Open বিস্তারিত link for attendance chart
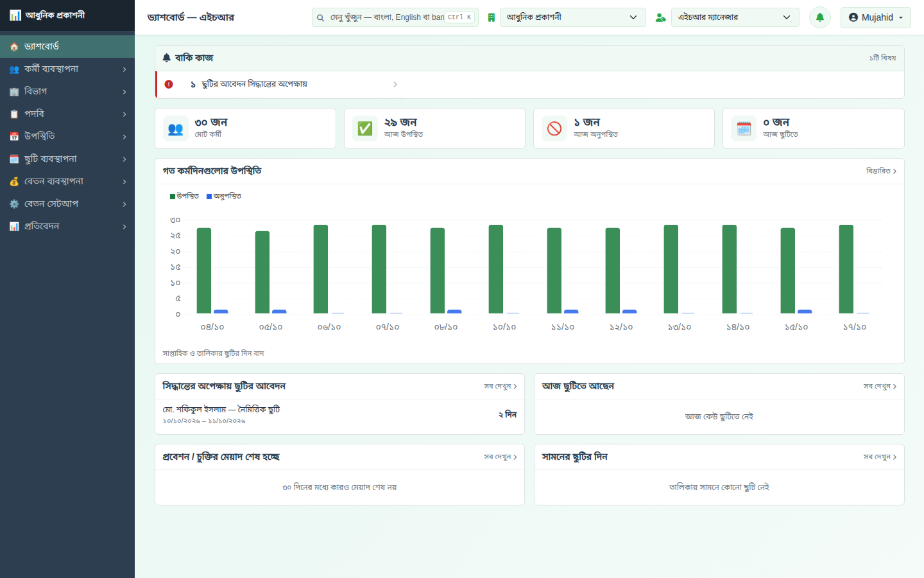The image size is (924, 578). click(x=881, y=171)
